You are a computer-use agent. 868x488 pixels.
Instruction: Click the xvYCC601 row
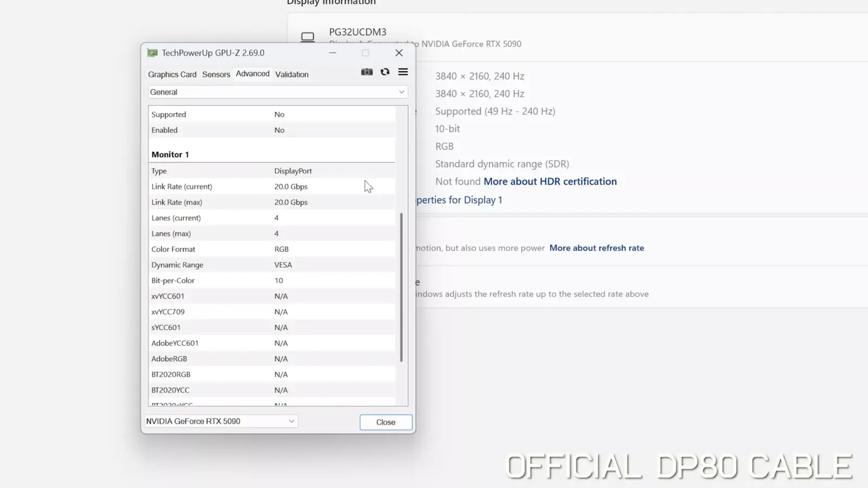pyautogui.click(x=272, y=297)
